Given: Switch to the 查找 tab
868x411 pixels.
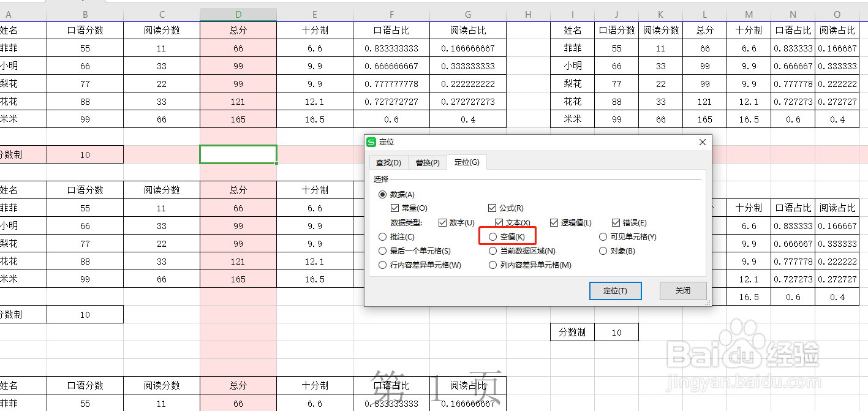Looking at the screenshot, I should pos(388,162).
